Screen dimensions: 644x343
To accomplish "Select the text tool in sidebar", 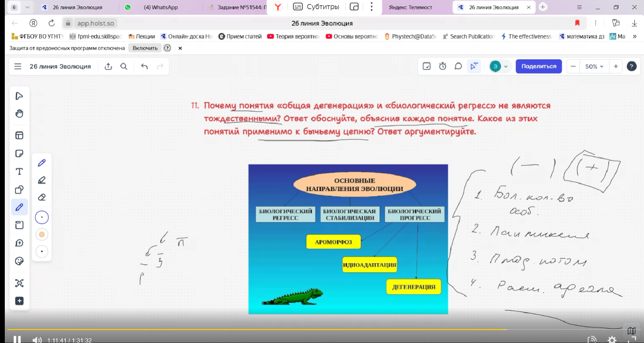I will pos(19,172).
